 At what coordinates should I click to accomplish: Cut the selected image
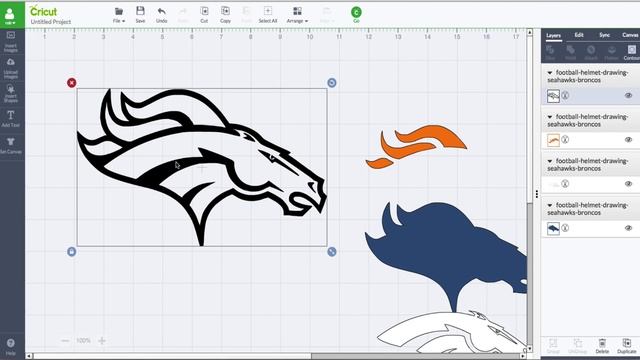204,15
